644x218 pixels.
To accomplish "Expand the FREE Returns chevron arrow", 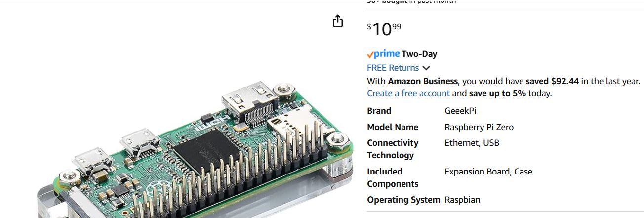I will click(426, 68).
